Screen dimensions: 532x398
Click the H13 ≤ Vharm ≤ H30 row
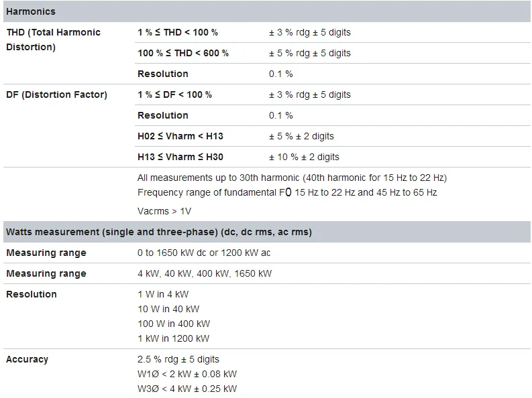coord(333,157)
